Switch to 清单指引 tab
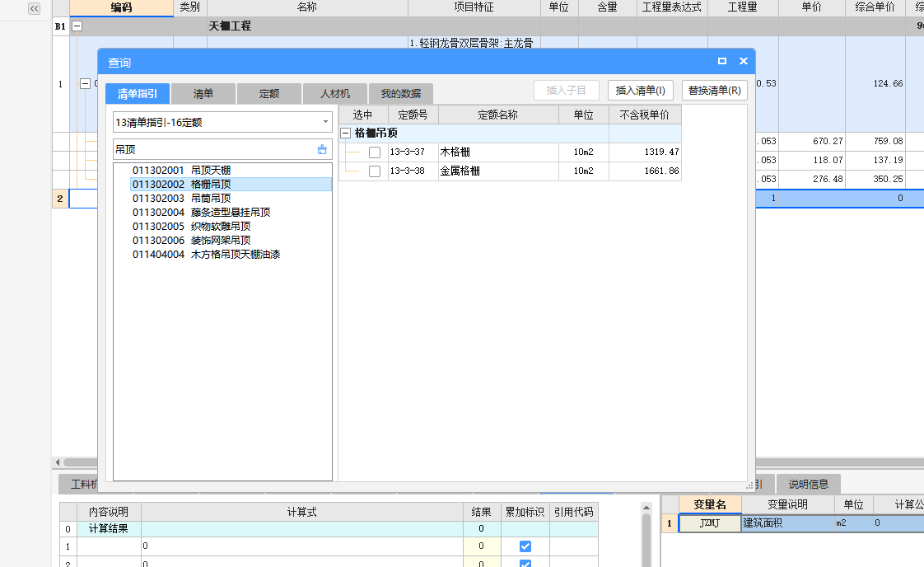The width and height of the screenshot is (924, 567). (138, 93)
